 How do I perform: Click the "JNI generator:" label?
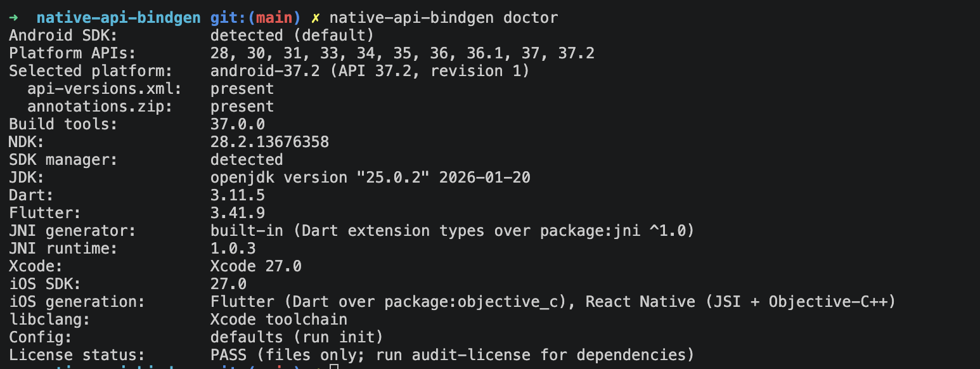point(72,231)
